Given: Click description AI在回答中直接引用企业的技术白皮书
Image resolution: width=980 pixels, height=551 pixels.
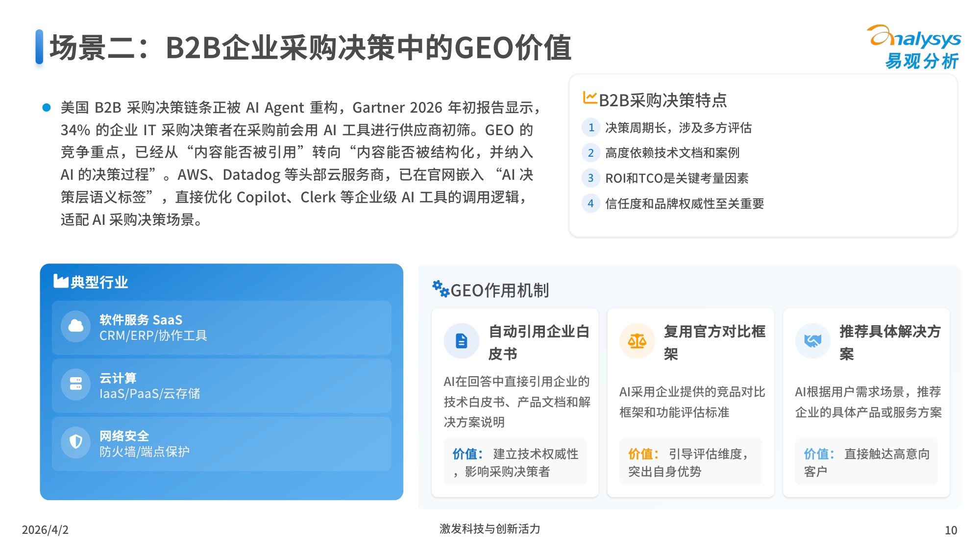Looking at the screenshot, I should click(517, 402).
